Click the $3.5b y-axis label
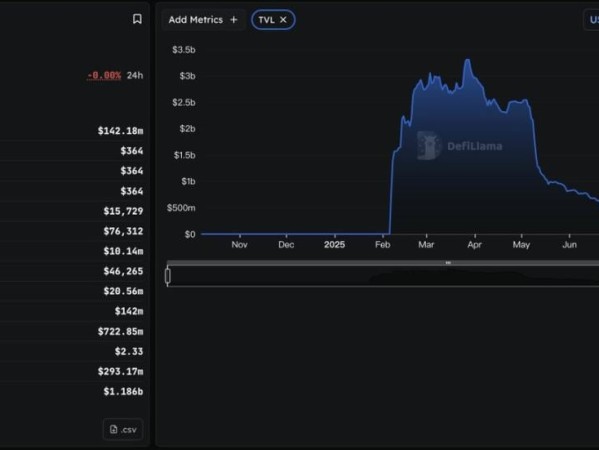The height and width of the screenshot is (450, 599). 184,50
